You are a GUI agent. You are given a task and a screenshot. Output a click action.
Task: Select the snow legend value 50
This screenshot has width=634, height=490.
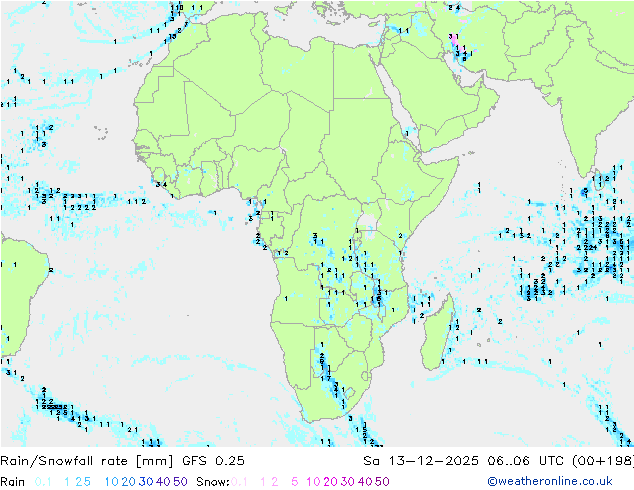tap(382, 482)
